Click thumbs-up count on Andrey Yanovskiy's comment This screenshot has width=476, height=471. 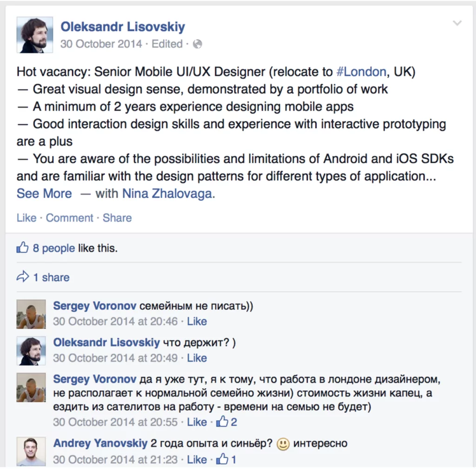click(227, 459)
